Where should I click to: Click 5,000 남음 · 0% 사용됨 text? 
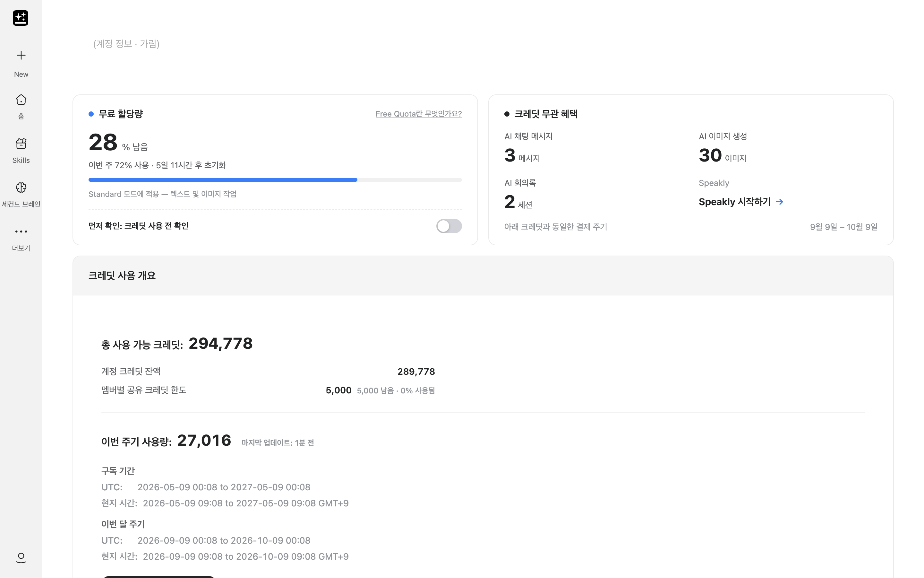[x=396, y=391]
